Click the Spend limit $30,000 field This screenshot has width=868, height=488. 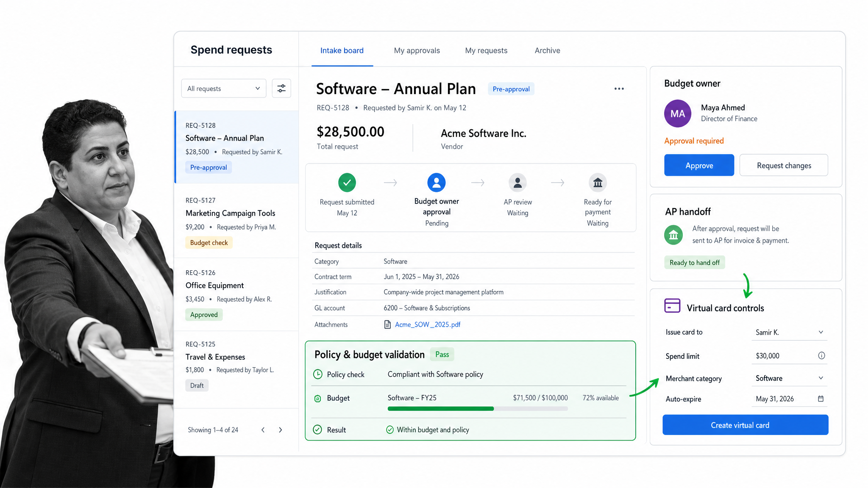point(790,356)
